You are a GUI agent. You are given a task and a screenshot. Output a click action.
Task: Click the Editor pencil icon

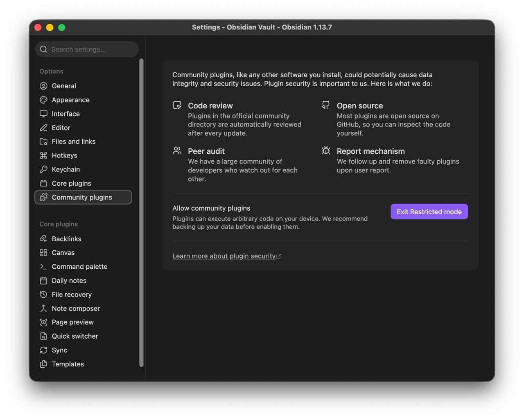point(43,128)
